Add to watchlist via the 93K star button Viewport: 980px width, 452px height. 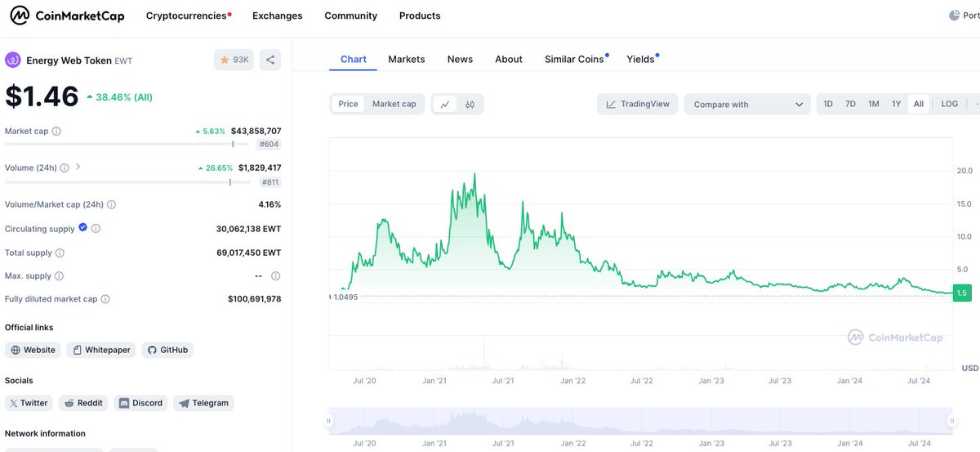point(234,60)
